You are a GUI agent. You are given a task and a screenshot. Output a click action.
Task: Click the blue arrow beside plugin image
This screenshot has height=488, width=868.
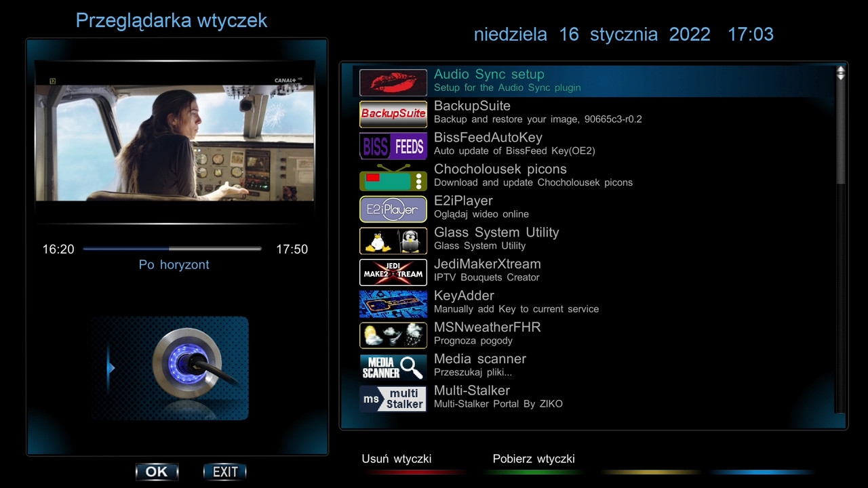click(111, 368)
